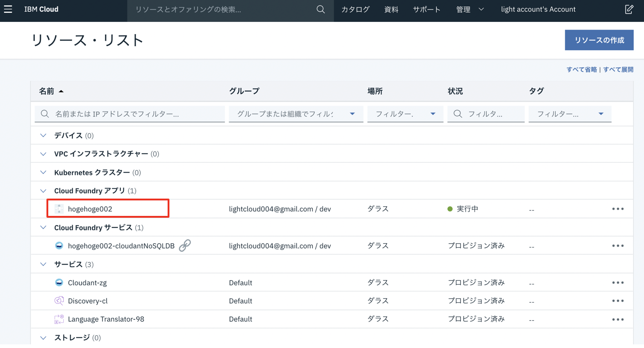
Task: Open the タグ filter dropdown
Action: click(x=570, y=114)
